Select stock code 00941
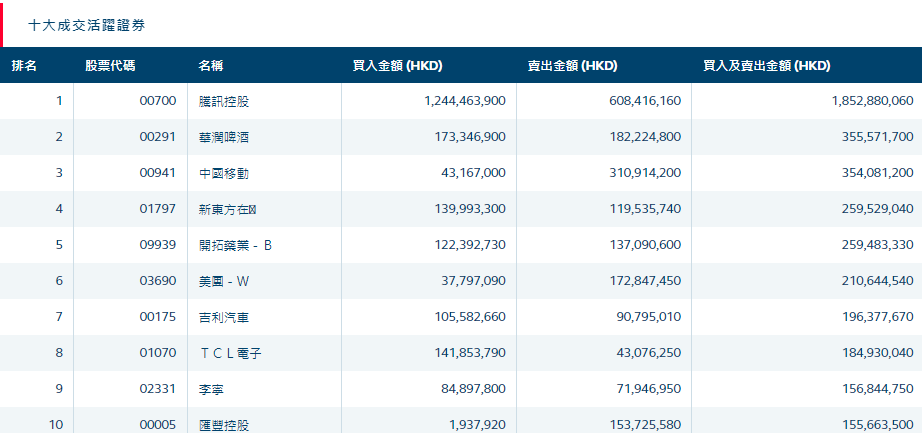 point(158,173)
